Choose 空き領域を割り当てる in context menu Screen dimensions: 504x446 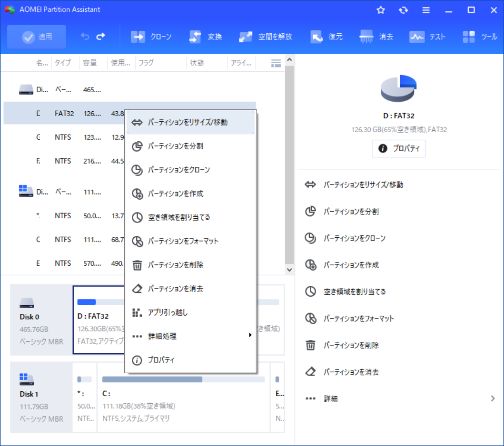(191, 217)
